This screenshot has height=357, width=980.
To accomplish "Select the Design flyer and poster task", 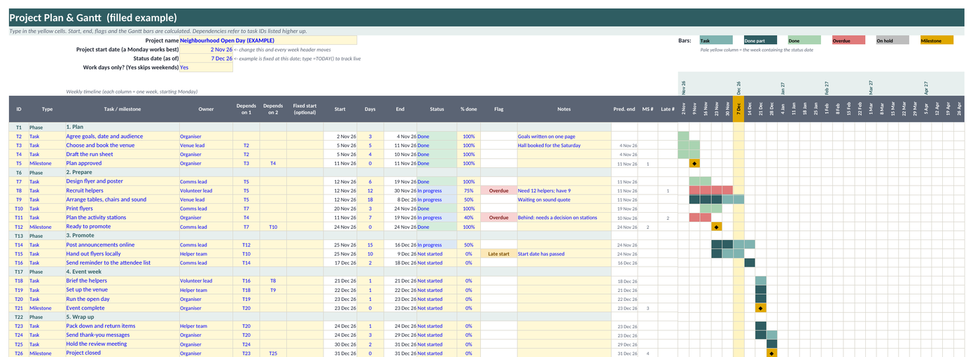I will 122,181.
